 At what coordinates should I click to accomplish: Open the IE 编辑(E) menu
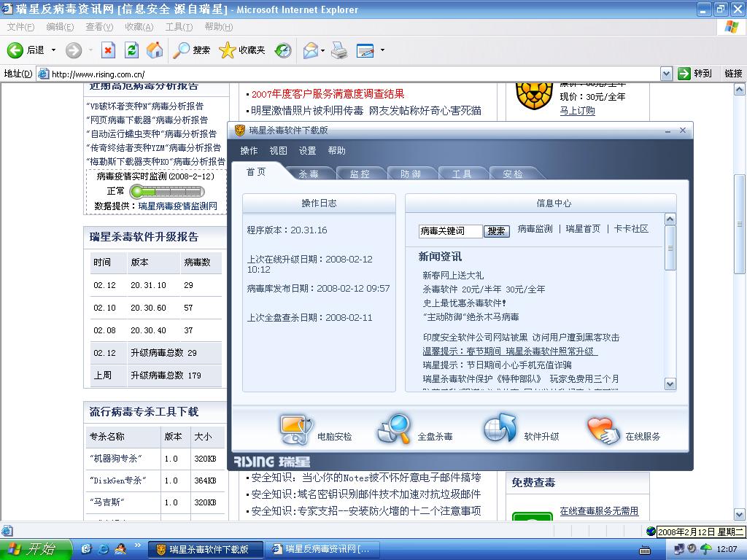60,27
